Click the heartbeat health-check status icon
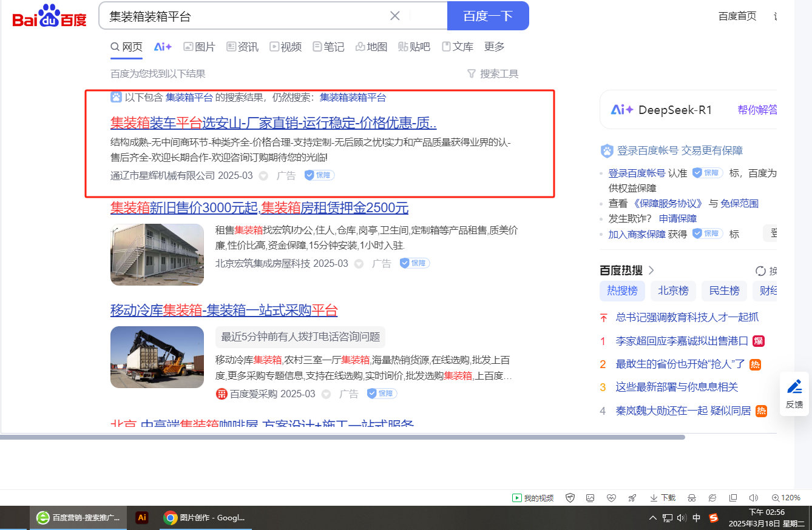Screen dimensions: 812x530 (611, 498)
